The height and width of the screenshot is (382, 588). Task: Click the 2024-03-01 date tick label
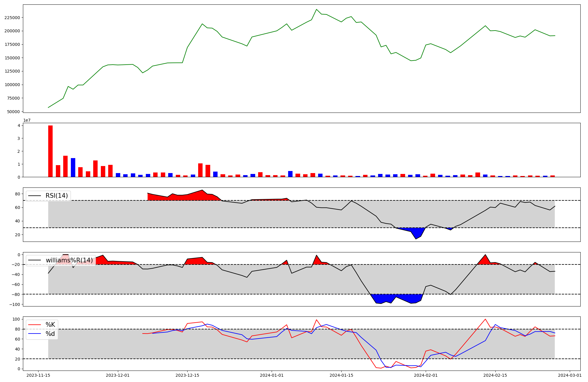[x=570, y=375]
